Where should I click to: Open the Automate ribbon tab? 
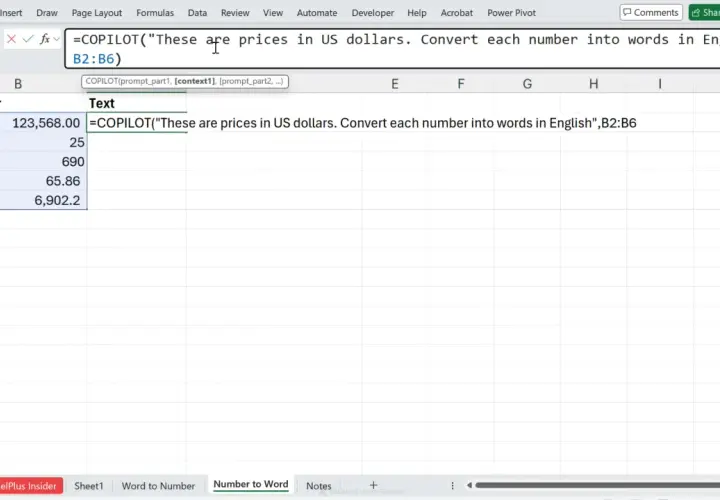[x=317, y=13]
